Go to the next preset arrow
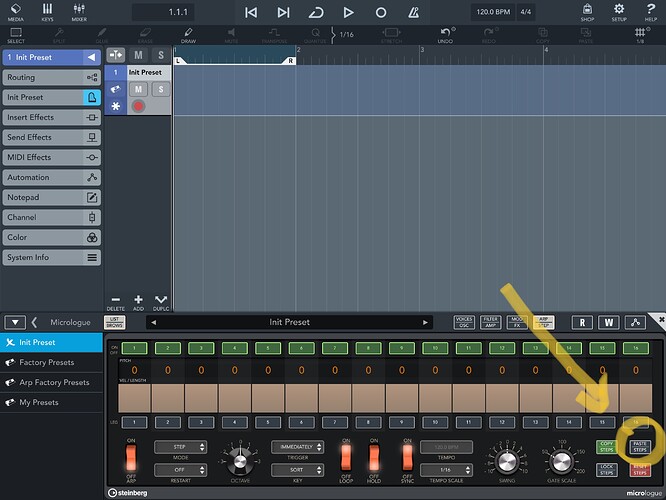The height and width of the screenshot is (500, 666). pos(425,322)
